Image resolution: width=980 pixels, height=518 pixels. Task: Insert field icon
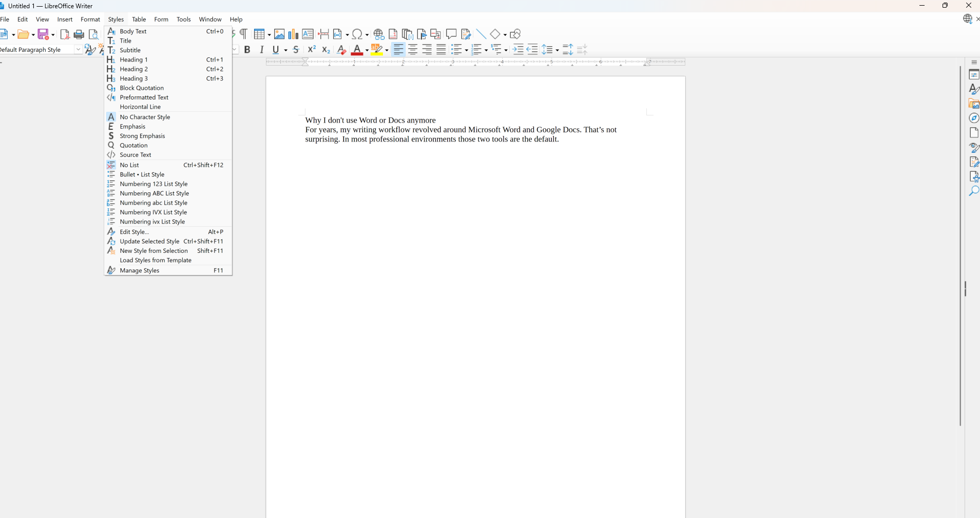click(337, 34)
